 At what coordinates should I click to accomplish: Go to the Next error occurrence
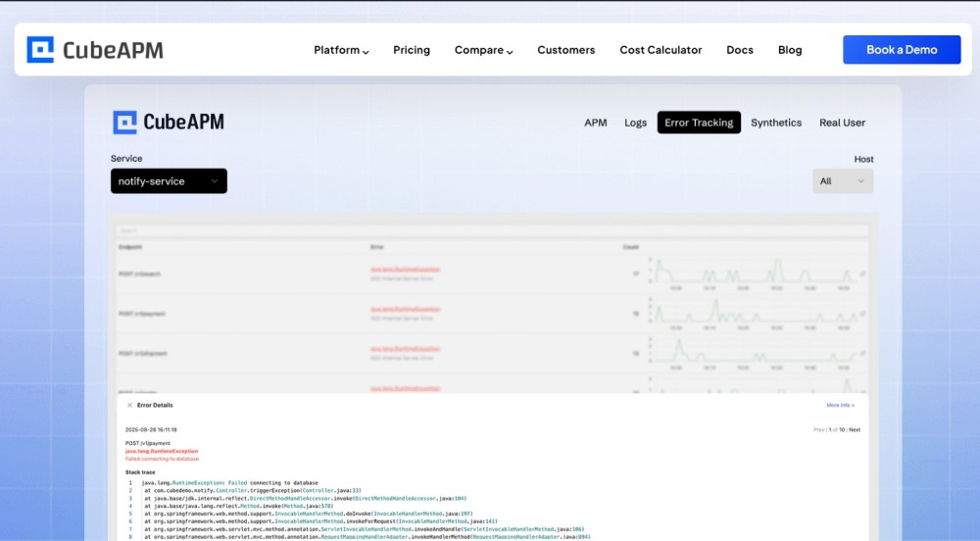[855, 430]
